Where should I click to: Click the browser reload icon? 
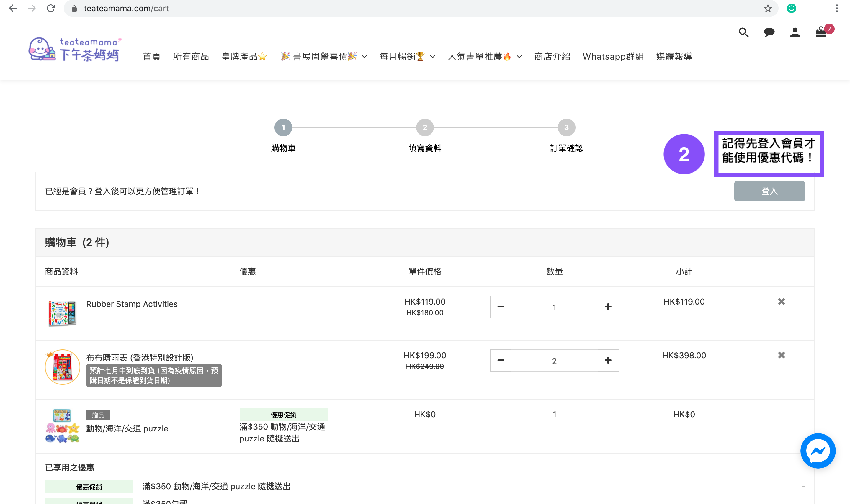51,9
